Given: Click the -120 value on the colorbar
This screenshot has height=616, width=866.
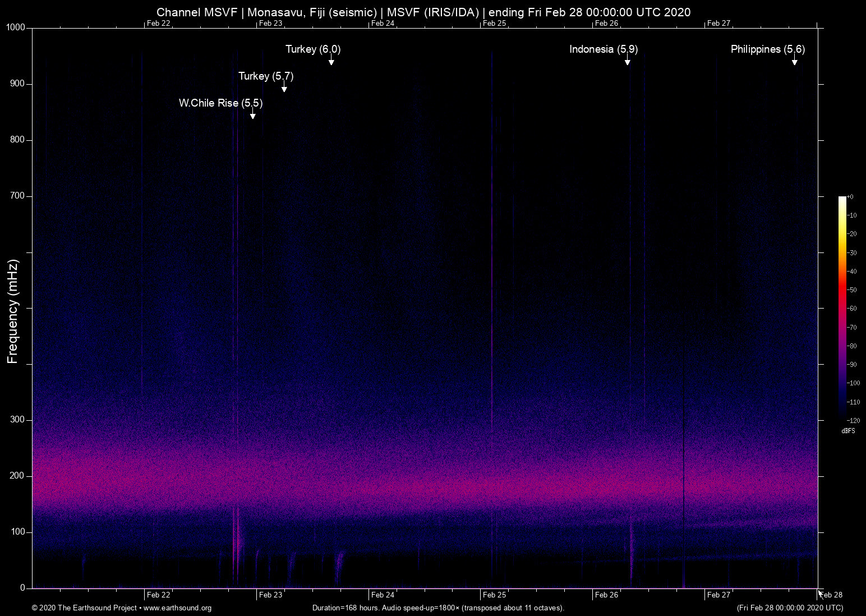Looking at the screenshot, I should tap(853, 421).
